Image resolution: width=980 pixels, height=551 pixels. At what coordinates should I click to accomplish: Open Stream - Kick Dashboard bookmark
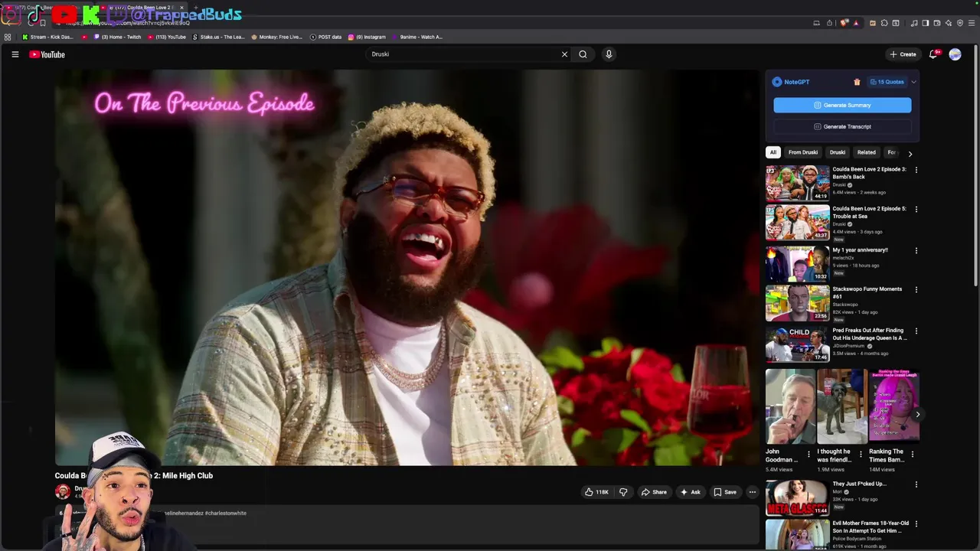tap(47, 37)
